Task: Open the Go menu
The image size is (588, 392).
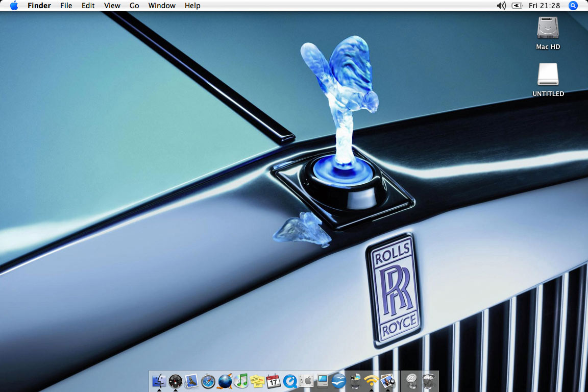Action: pyautogui.click(x=134, y=6)
